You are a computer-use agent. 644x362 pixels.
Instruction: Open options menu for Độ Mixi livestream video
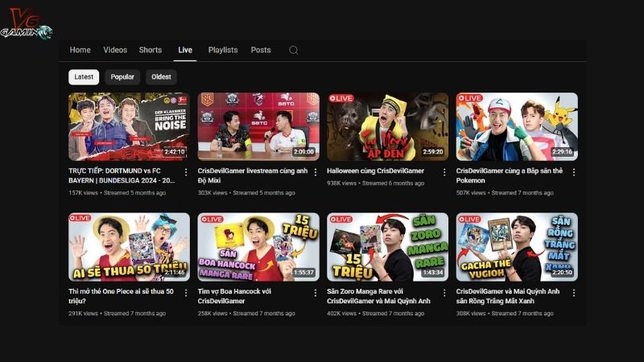tap(316, 172)
